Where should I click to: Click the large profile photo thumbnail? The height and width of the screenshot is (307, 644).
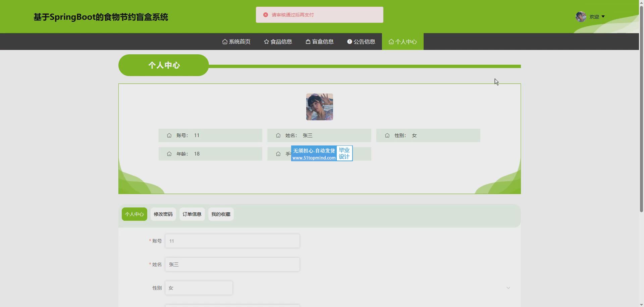(x=319, y=107)
